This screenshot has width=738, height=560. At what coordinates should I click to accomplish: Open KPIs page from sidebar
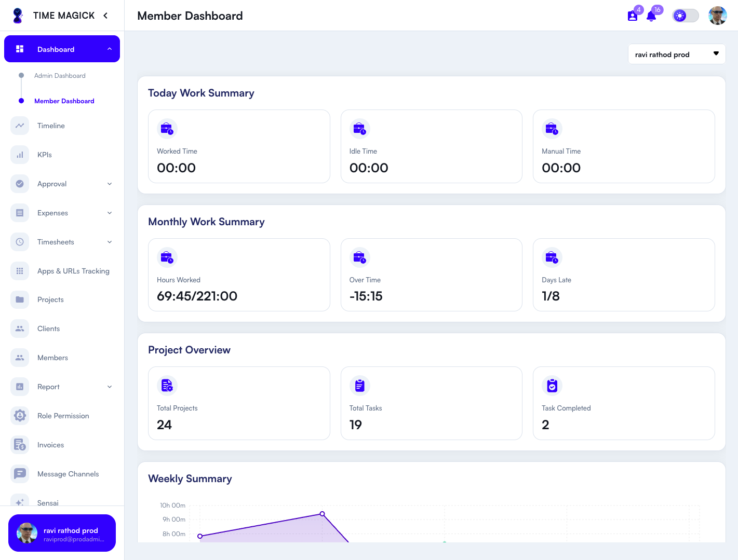(45, 155)
